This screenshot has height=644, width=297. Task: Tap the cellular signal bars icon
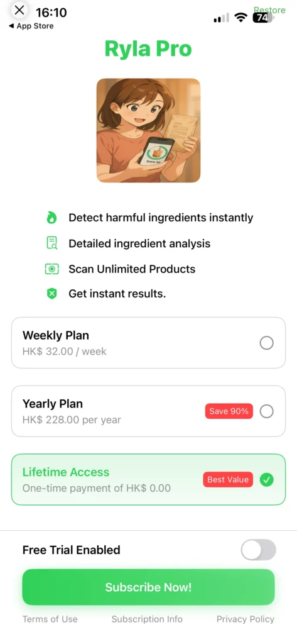point(222,18)
